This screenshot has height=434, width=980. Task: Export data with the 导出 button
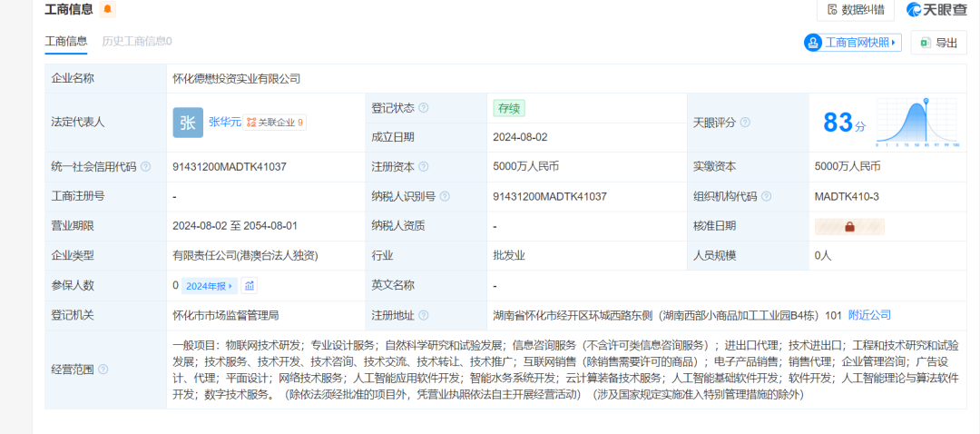[x=939, y=43]
